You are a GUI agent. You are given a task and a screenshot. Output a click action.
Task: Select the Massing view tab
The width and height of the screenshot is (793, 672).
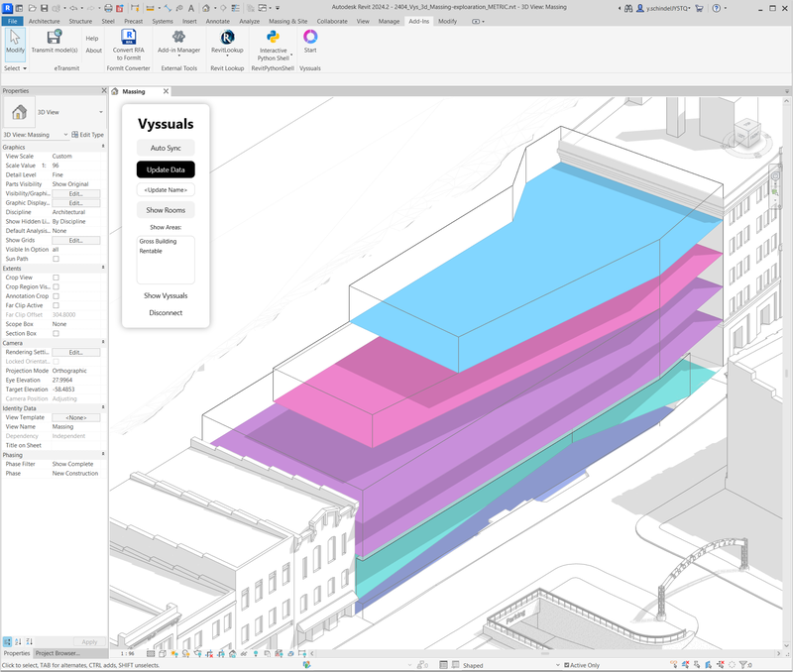tap(134, 91)
